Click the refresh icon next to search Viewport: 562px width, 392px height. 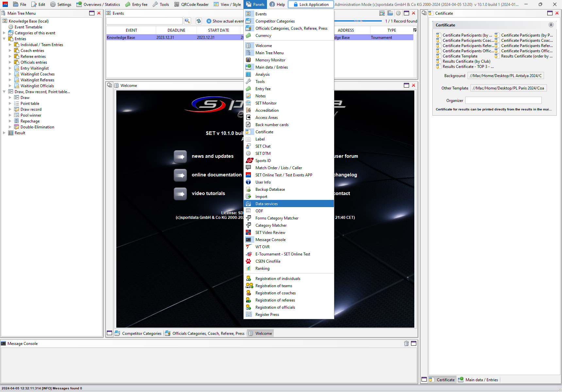(199, 21)
